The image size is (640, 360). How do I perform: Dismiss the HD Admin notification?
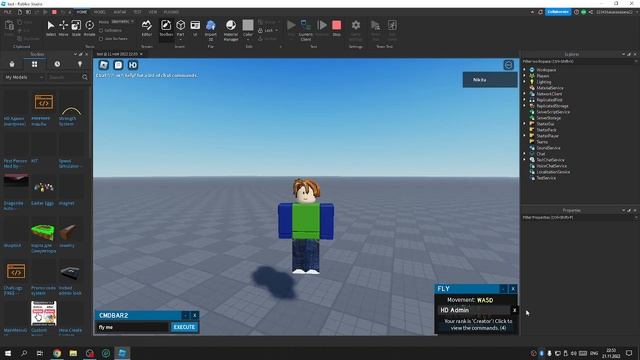tap(514, 310)
